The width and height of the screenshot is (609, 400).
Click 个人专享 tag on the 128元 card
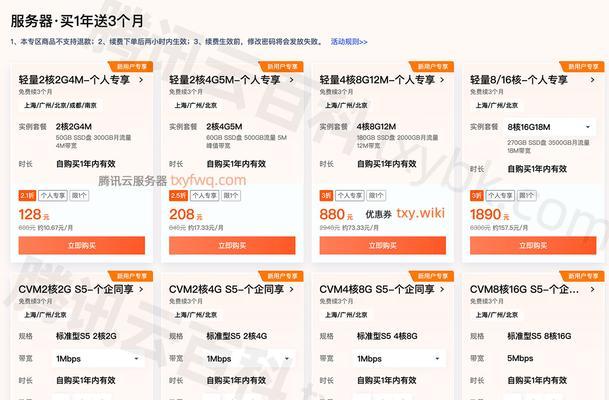point(53,195)
